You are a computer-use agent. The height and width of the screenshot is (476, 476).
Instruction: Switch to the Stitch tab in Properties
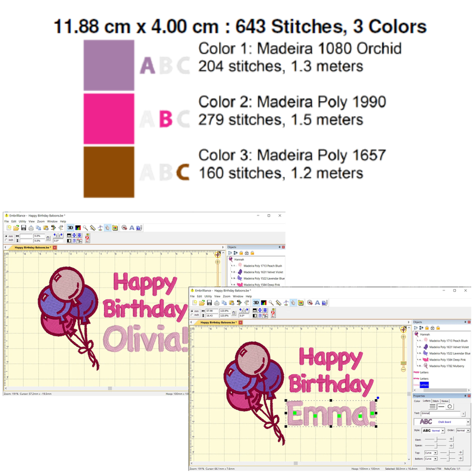tap(436, 401)
